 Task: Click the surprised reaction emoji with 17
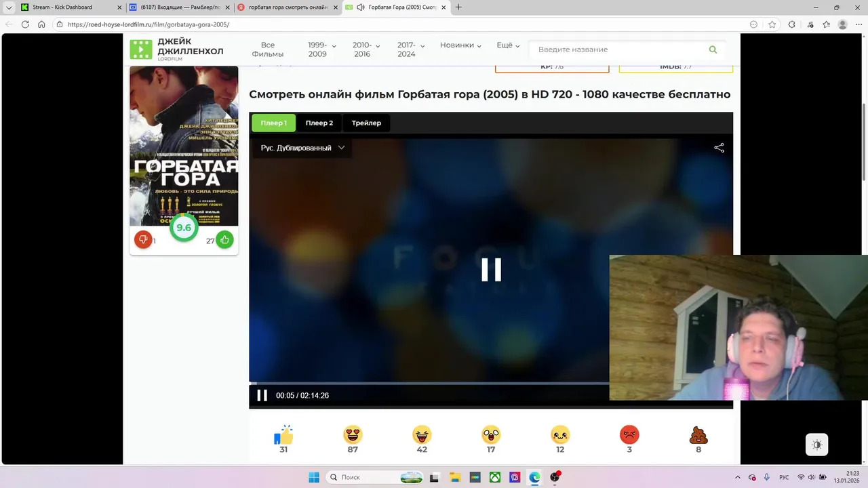491,434
